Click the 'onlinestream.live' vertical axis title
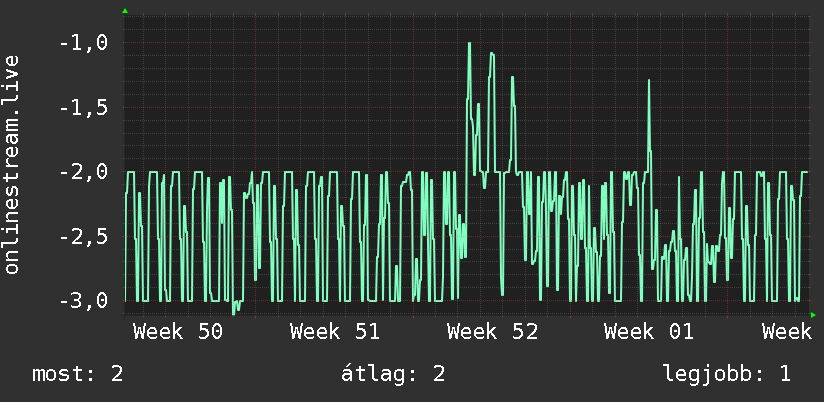 click(x=12, y=164)
